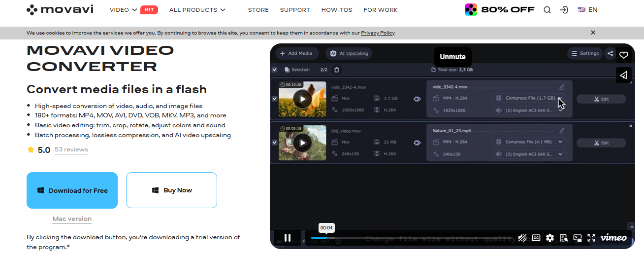Click the convert arrow for Old_video.mov
Screen dimensions: 644x258
pyautogui.click(x=417, y=143)
